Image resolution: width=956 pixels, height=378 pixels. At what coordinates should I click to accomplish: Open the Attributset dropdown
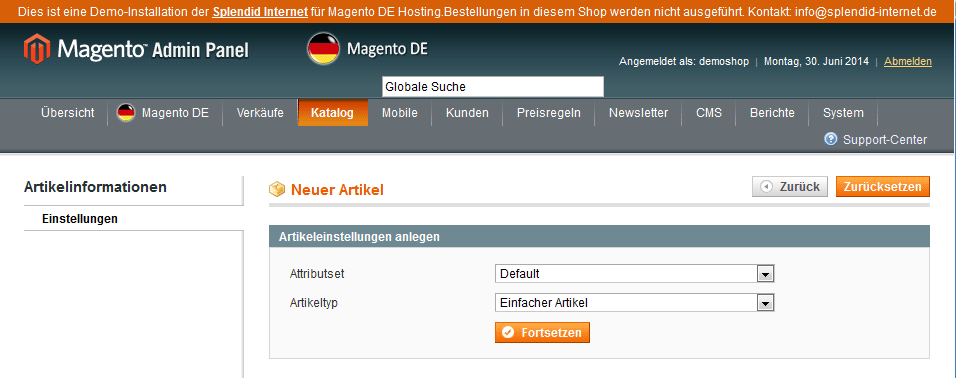pos(635,274)
